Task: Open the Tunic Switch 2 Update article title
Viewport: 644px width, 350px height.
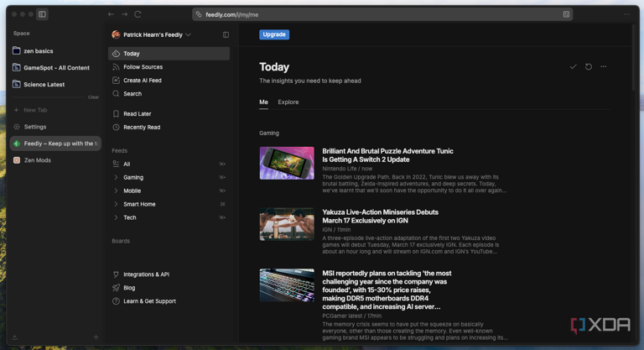Action: click(387, 155)
